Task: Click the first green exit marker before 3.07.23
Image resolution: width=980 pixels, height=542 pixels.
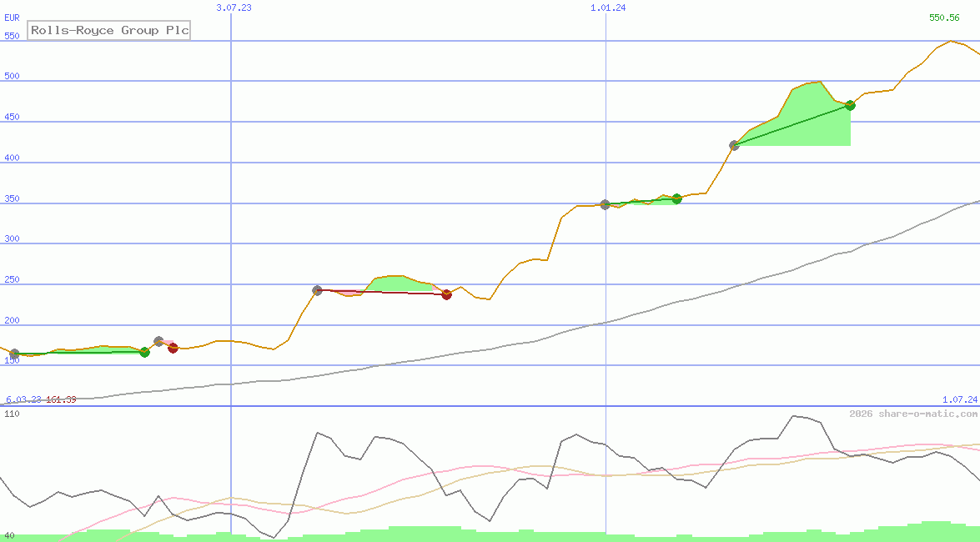Action: tap(144, 352)
